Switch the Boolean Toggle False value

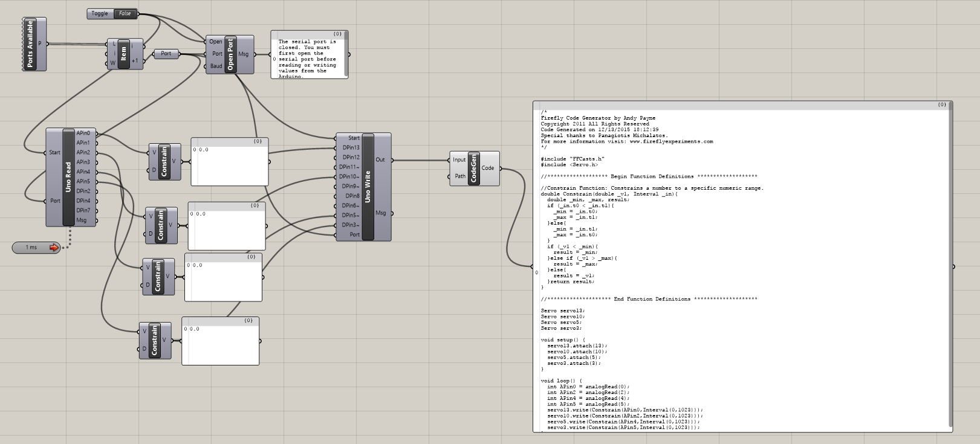tap(125, 13)
